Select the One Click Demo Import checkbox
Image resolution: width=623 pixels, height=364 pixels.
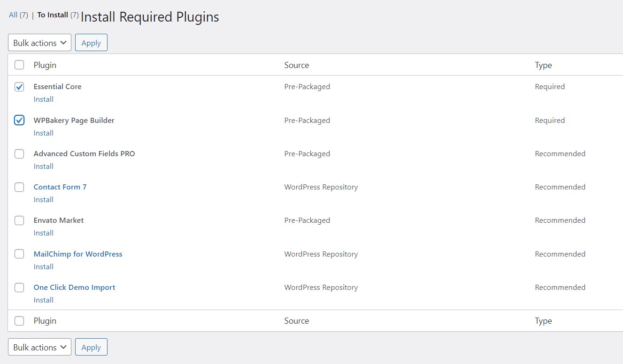(19, 288)
